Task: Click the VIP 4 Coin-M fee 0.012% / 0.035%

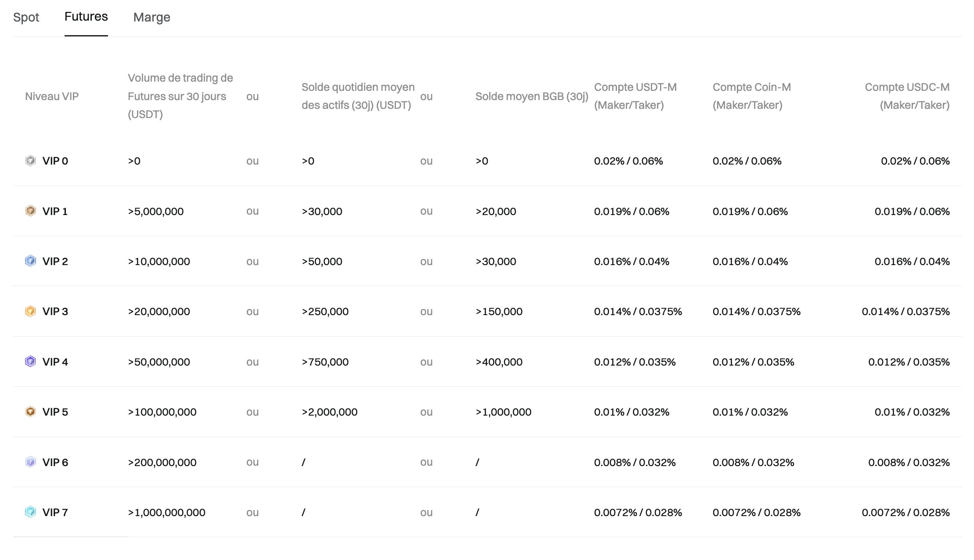Action: point(754,362)
